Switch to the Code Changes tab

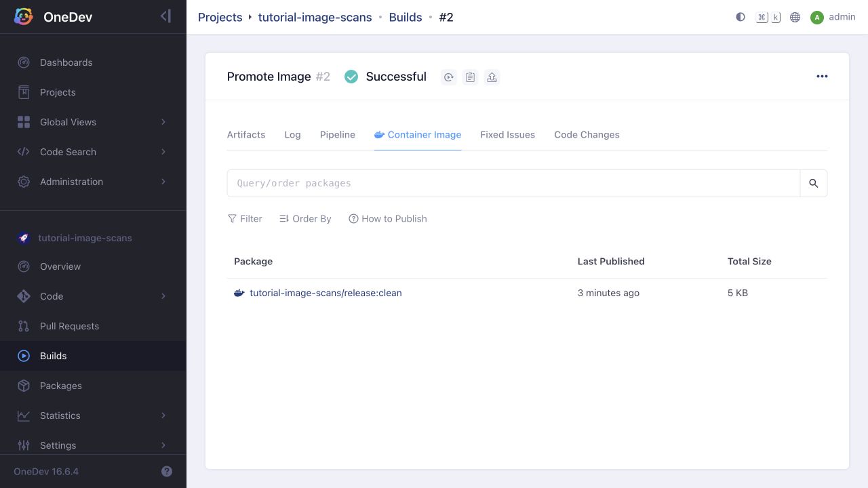coord(587,135)
